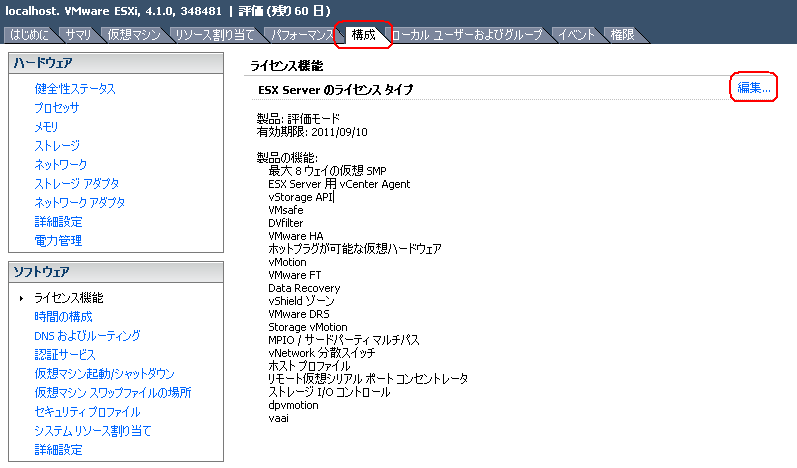Select the パフォーマンス tab
Screen dimensions: 797x468
[x=304, y=35]
